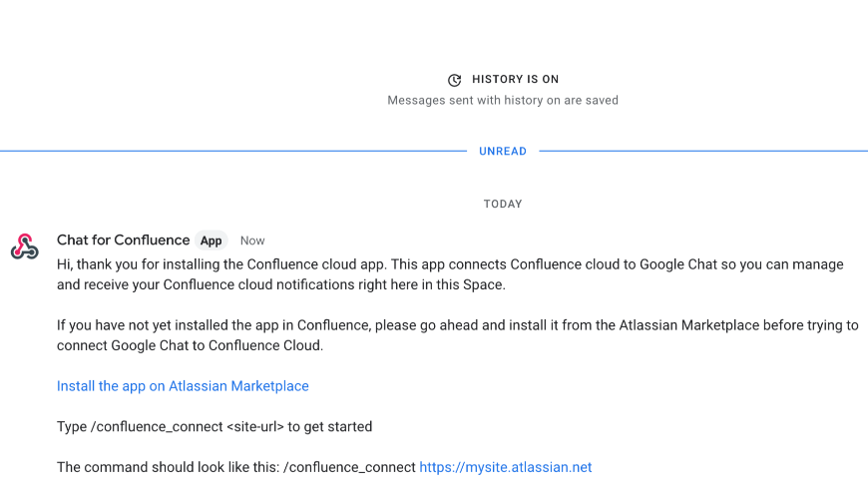Open the Install the app on Atlassian Marketplace link
Screen dimensions: 868x494
pos(183,386)
